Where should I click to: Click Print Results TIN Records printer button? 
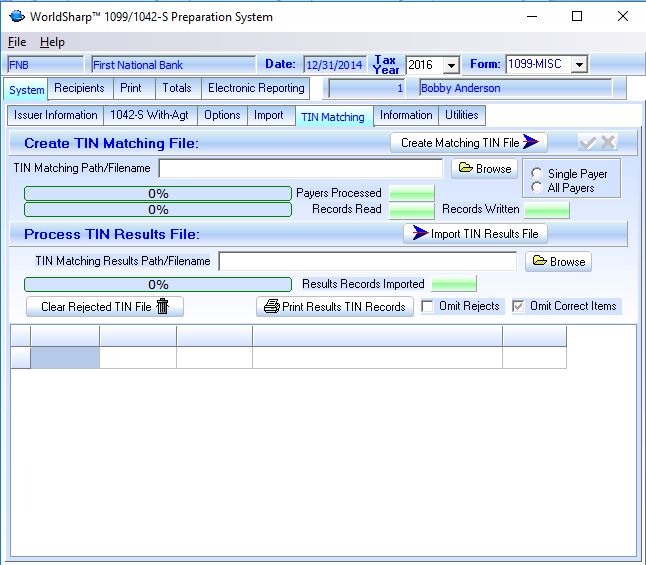(335, 307)
